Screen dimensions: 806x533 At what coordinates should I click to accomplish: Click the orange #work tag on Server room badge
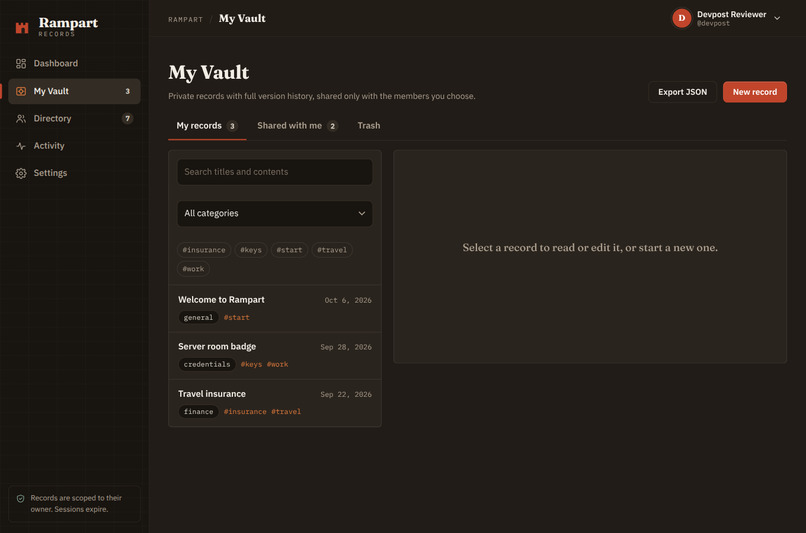pyautogui.click(x=278, y=365)
